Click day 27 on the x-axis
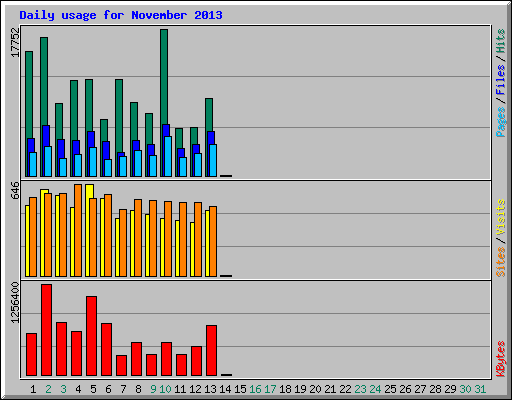Image resolution: width=512 pixels, height=400 pixels. pos(420,389)
